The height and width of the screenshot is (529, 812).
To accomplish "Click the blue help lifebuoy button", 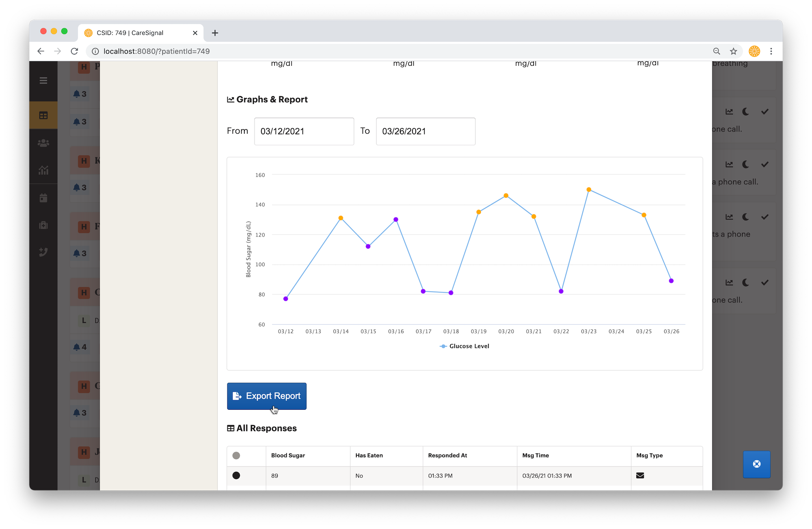I will point(756,464).
